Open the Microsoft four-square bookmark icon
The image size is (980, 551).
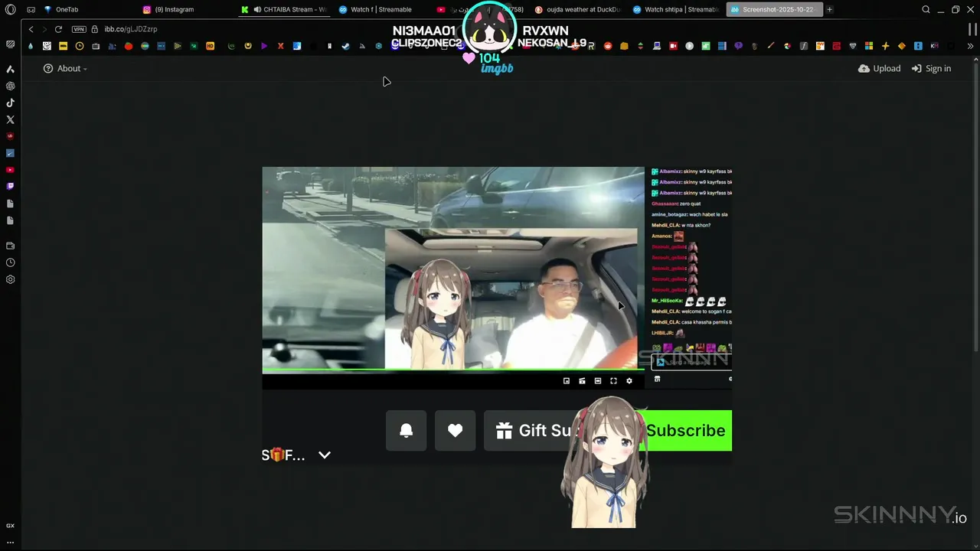(x=869, y=46)
